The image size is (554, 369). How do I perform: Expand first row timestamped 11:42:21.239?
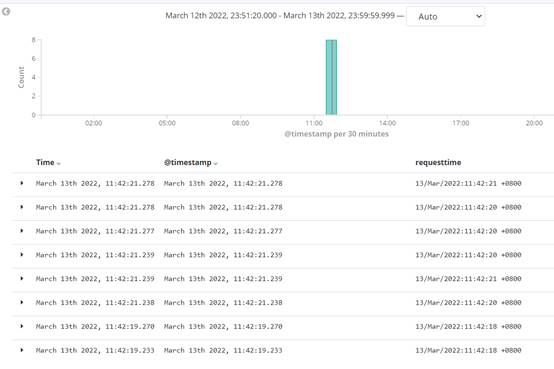(22, 254)
